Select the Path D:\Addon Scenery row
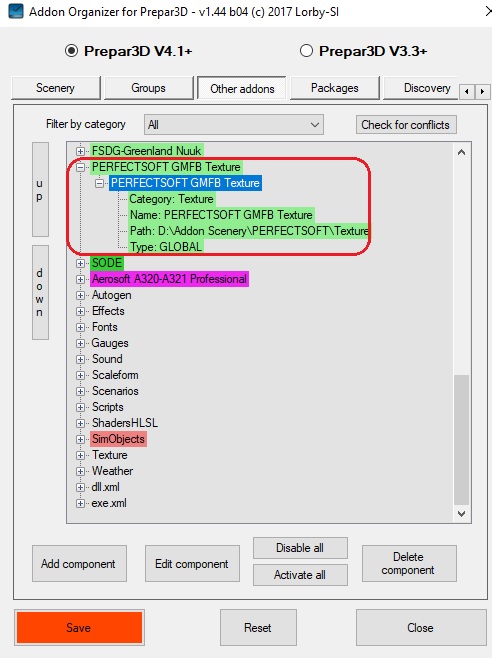 (x=249, y=231)
